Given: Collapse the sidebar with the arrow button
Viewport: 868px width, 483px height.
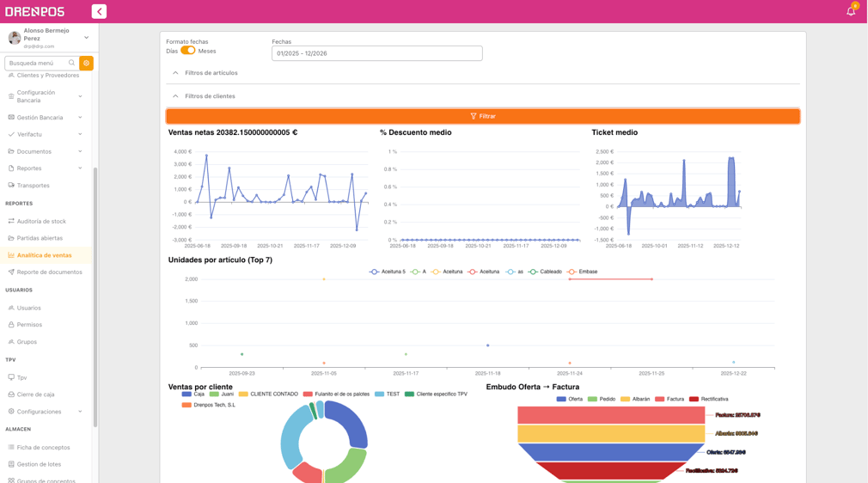Looking at the screenshot, I should point(99,12).
